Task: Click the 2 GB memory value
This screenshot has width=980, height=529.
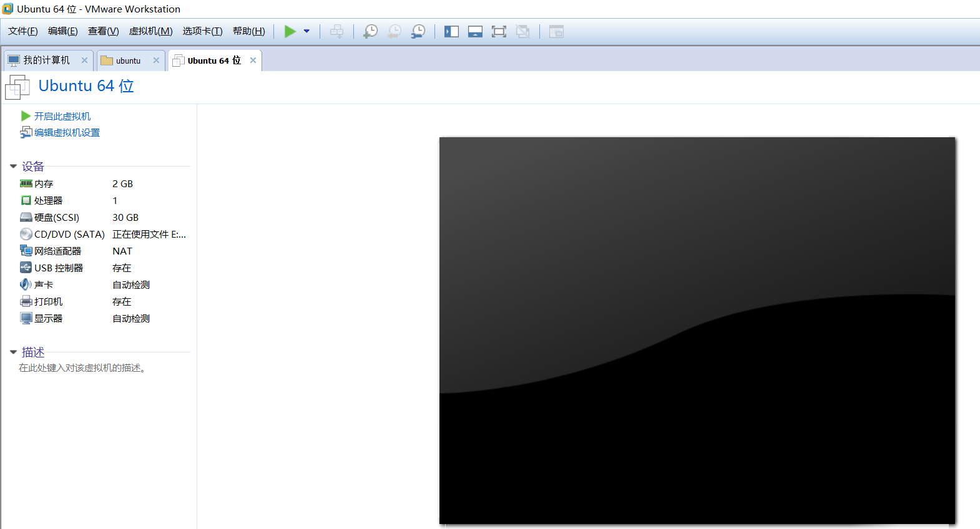Action: [x=122, y=183]
